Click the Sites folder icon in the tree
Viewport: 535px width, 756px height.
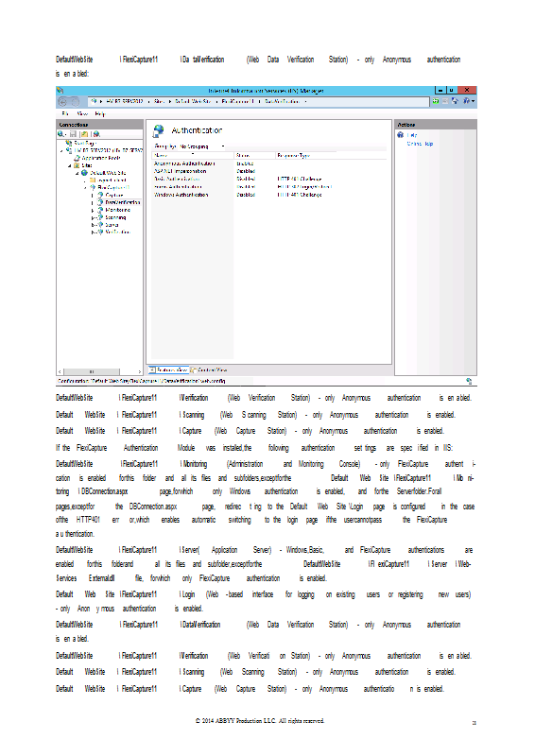77,165
